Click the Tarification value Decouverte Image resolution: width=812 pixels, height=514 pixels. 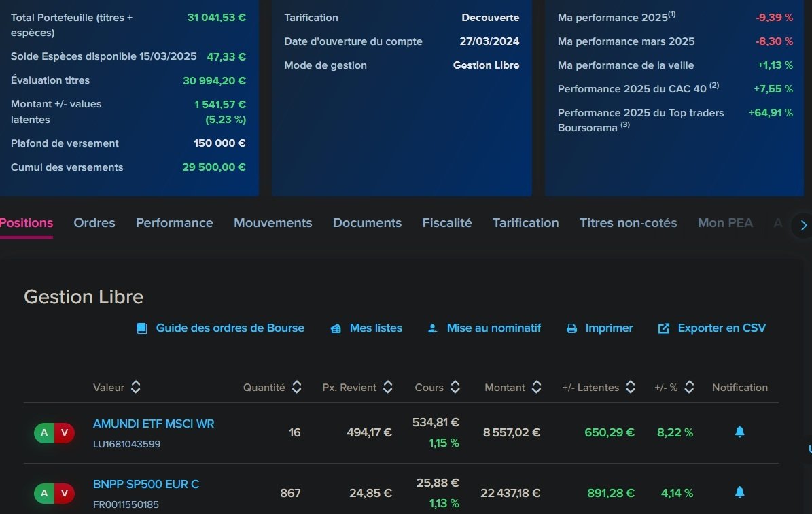point(491,18)
